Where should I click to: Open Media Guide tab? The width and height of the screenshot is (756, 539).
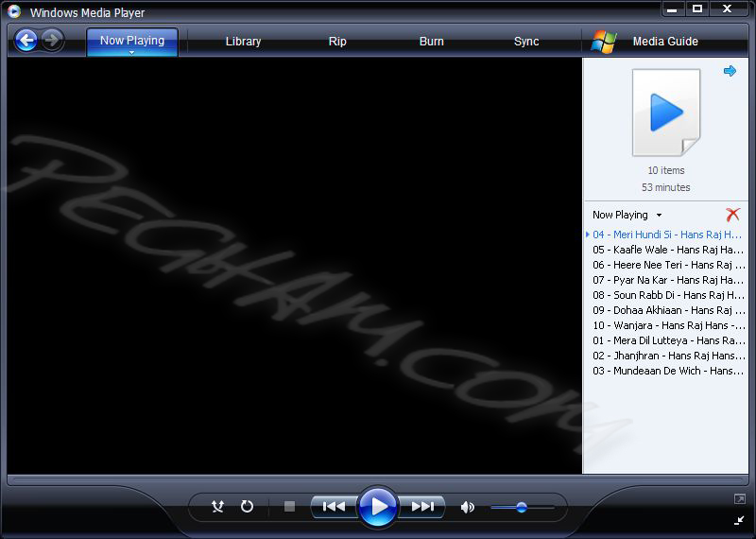[665, 42]
